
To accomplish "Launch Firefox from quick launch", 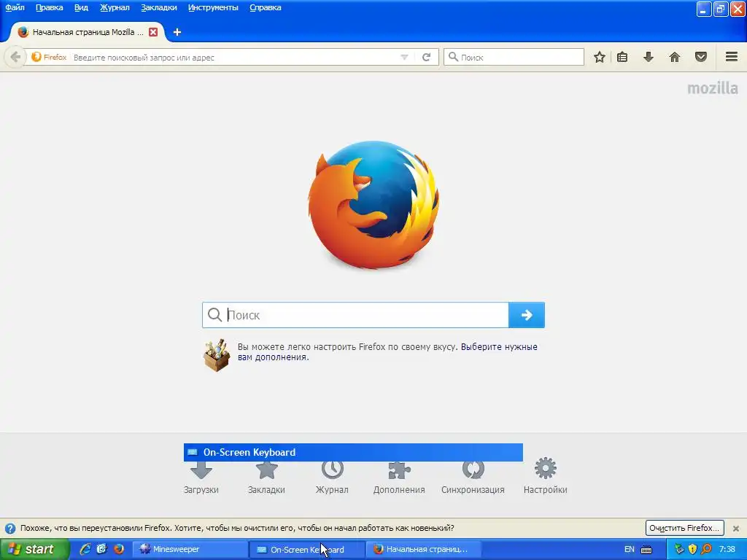I will (x=119, y=549).
